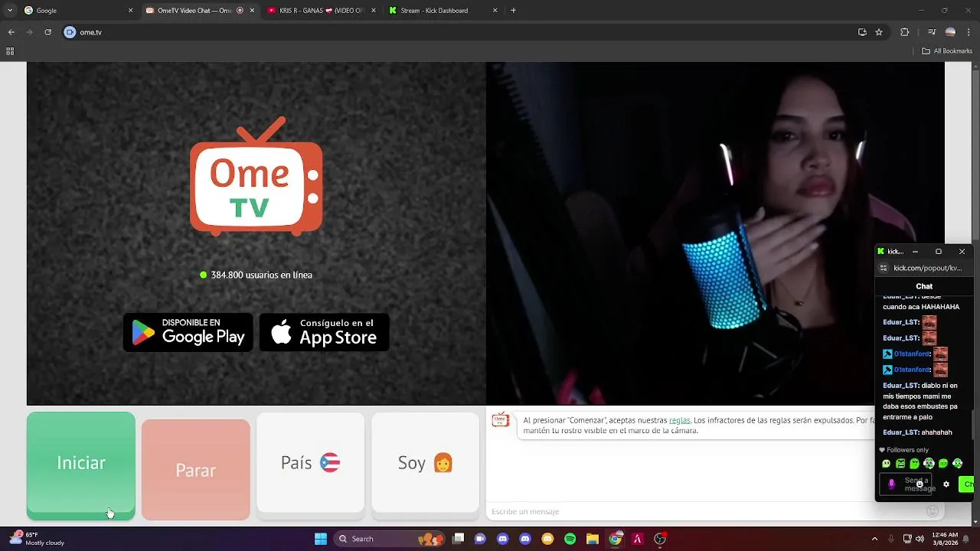Click the microphone tray icon

[x=891, y=539]
